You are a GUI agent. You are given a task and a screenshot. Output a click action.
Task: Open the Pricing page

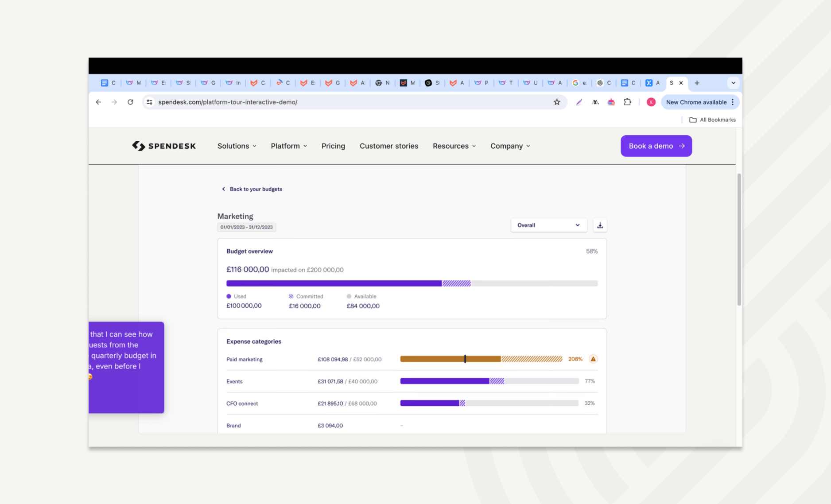[333, 146]
